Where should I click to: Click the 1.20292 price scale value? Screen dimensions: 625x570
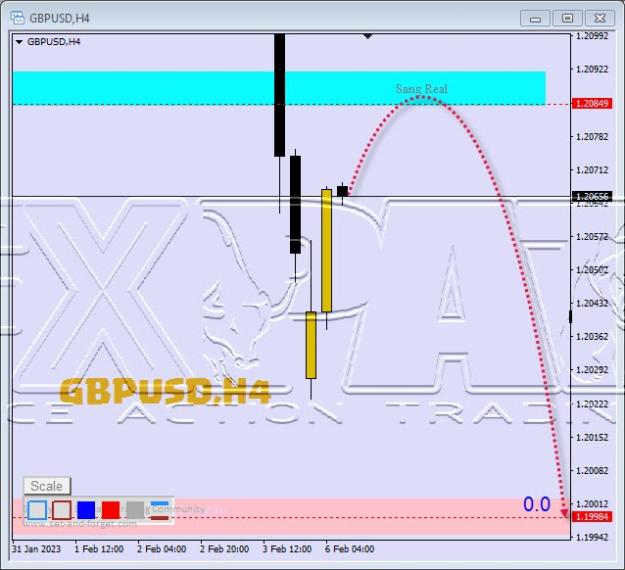pos(592,370)
